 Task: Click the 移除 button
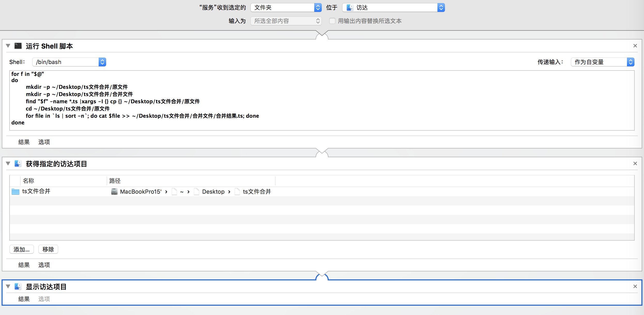click(x=48, y=249)
